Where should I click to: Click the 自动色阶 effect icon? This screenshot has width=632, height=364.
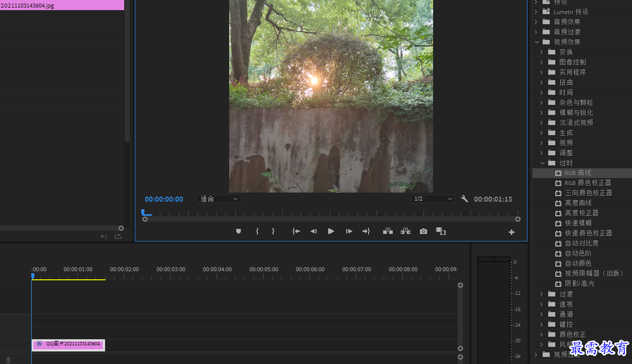pyautogui.click(x=558, y=254)
